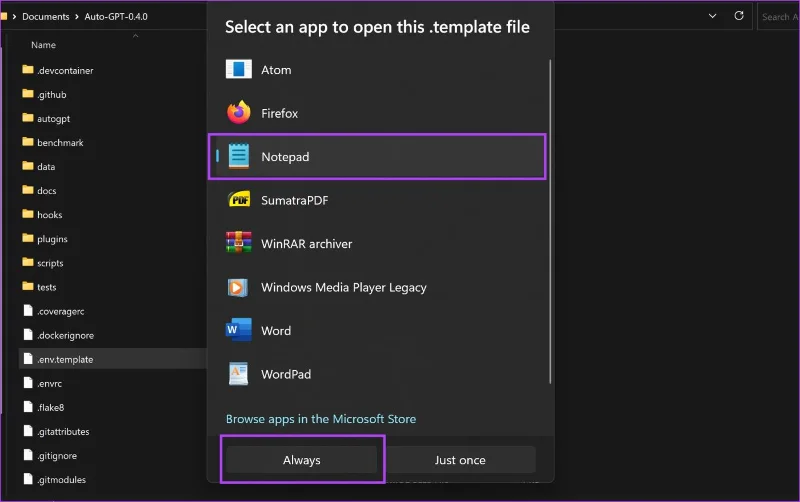
Task: Click Auto-GPT-0.4.0 in the breadcrumb path
Action: [x=116, y=16]
